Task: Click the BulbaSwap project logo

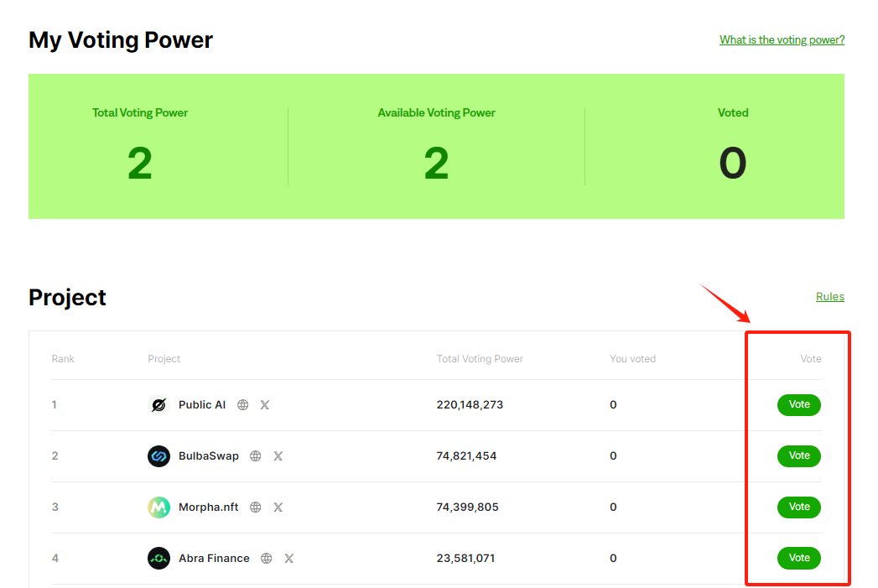Action: [x=159, y=455]
